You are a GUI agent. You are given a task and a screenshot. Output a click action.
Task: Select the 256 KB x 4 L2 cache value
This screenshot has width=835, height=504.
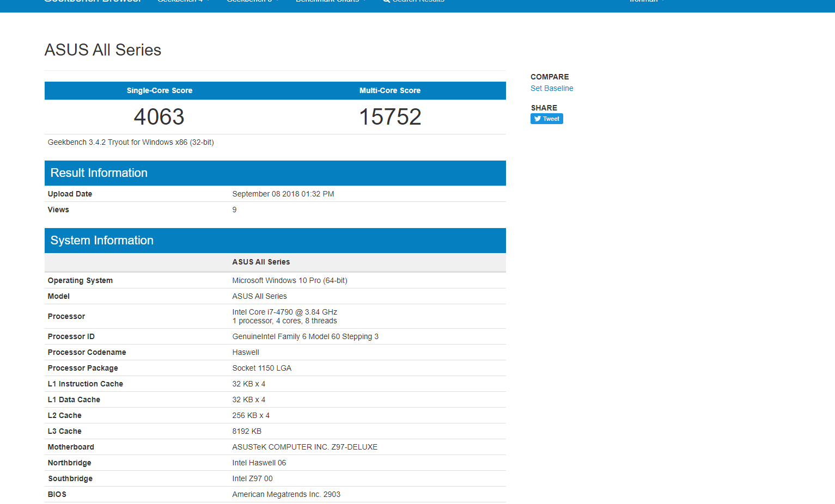pyautogui.click(x=251, y=415)
